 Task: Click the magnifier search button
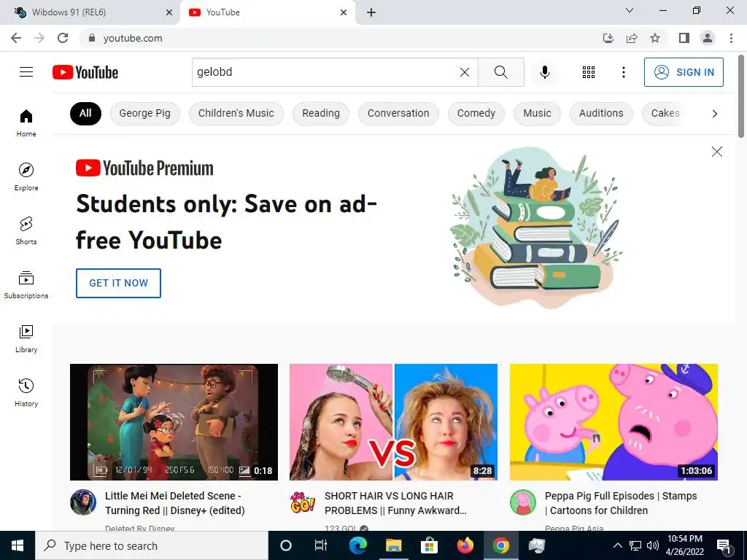click(x=500, y=72)
